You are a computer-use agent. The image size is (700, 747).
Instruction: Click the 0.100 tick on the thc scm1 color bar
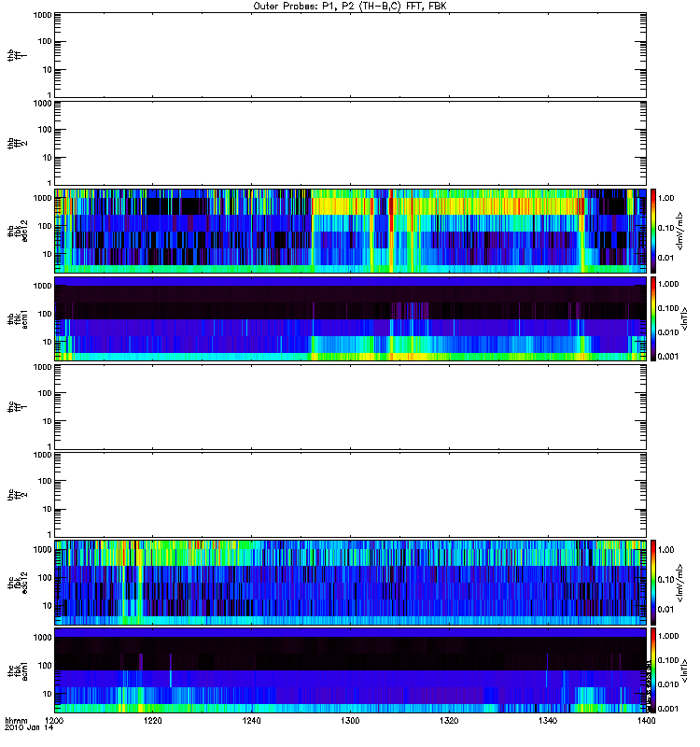[667, 660]
